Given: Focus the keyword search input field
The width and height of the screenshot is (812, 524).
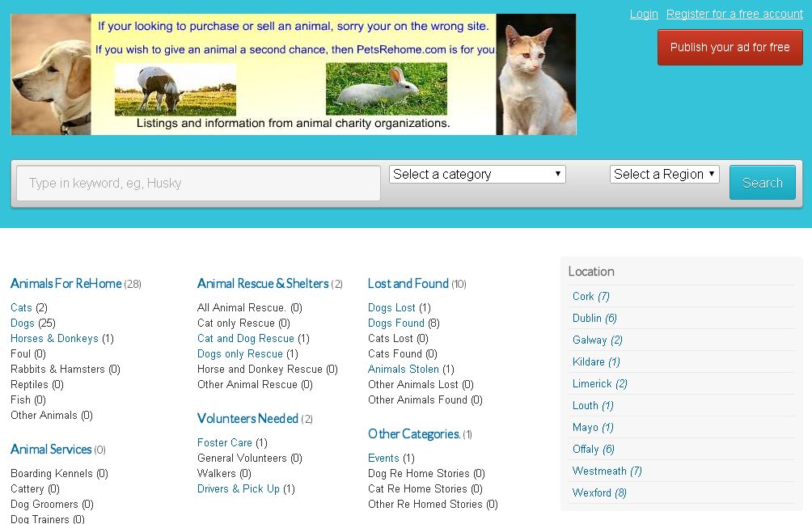Looking at the screenshot, I should 198,184.
